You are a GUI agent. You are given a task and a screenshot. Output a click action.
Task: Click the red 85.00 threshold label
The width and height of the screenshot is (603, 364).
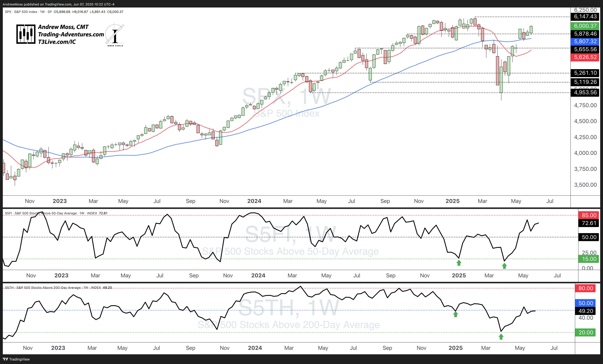pyautogui.click(x=589, y=215)
